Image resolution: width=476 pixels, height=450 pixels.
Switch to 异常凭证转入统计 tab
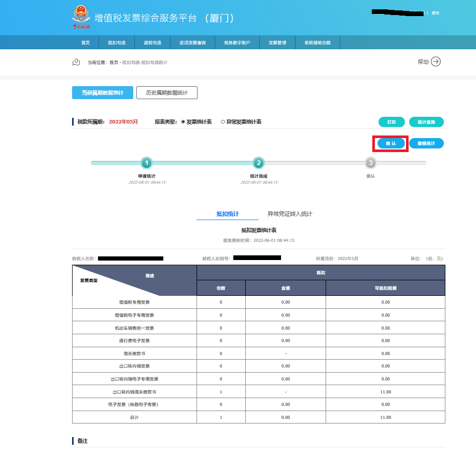click(x=290, y=214)
